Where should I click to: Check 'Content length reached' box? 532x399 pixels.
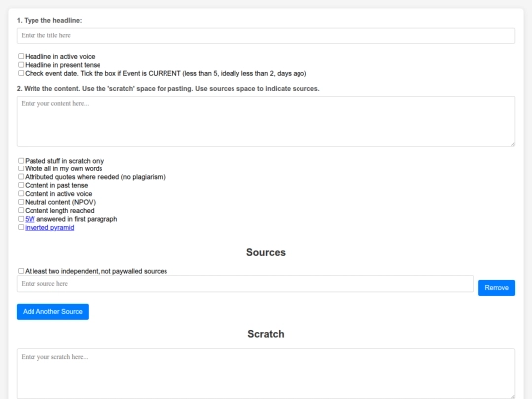(x=21, y=210)
